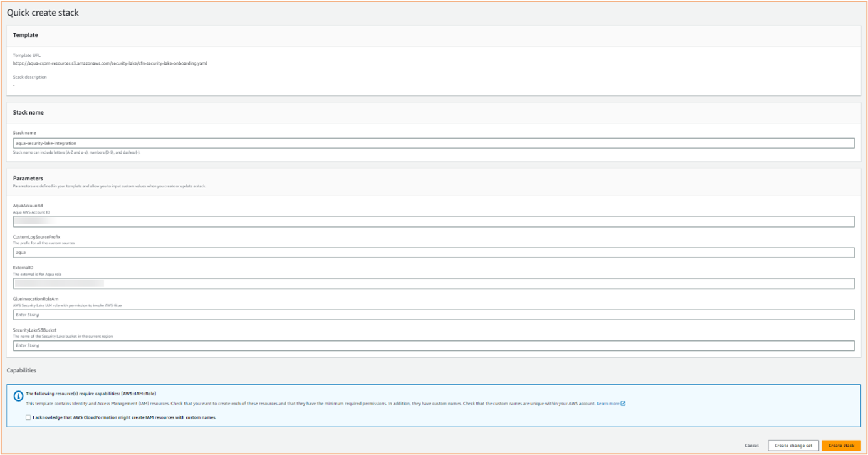Viewport: 868px width, 455px height.
Task: Cancel the quick create stack
Action: pos(751,446)
